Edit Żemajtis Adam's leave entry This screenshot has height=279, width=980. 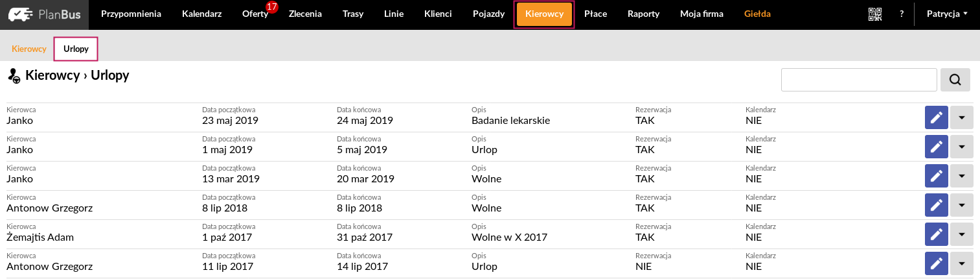[x=936, y=234]
